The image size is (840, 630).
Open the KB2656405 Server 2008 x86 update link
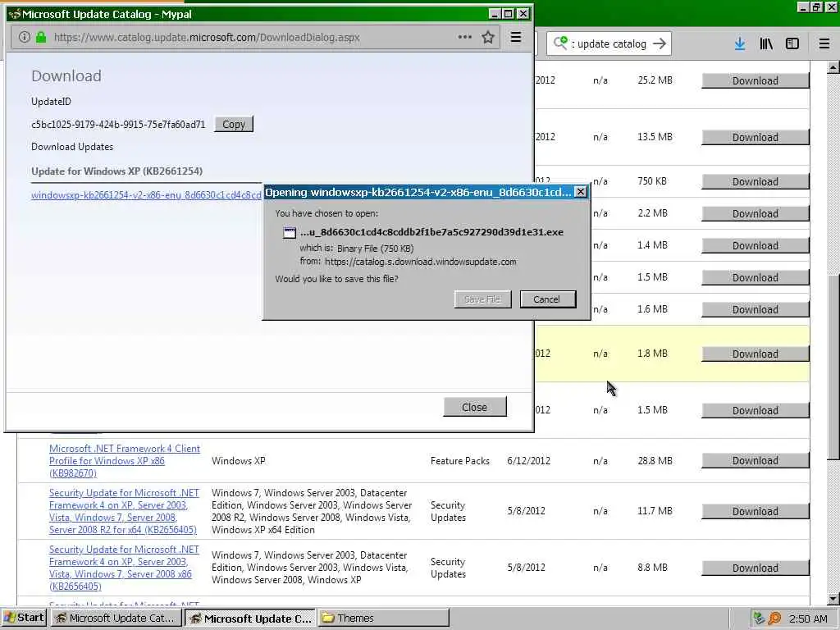pyautogui.click(x=124, y=568)
